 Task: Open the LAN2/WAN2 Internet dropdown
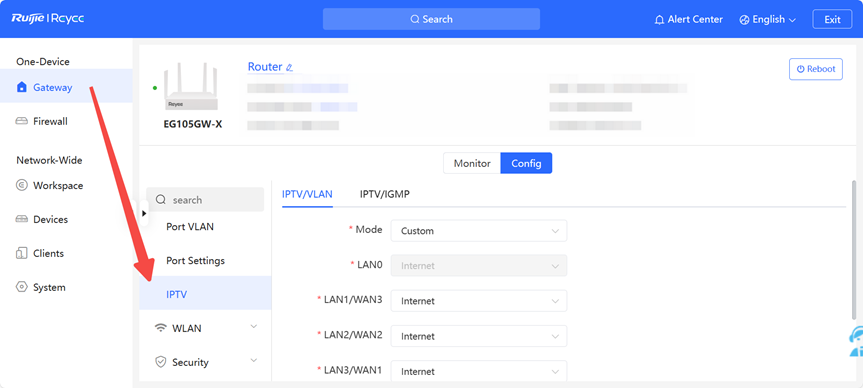click(x=478, y=336)
